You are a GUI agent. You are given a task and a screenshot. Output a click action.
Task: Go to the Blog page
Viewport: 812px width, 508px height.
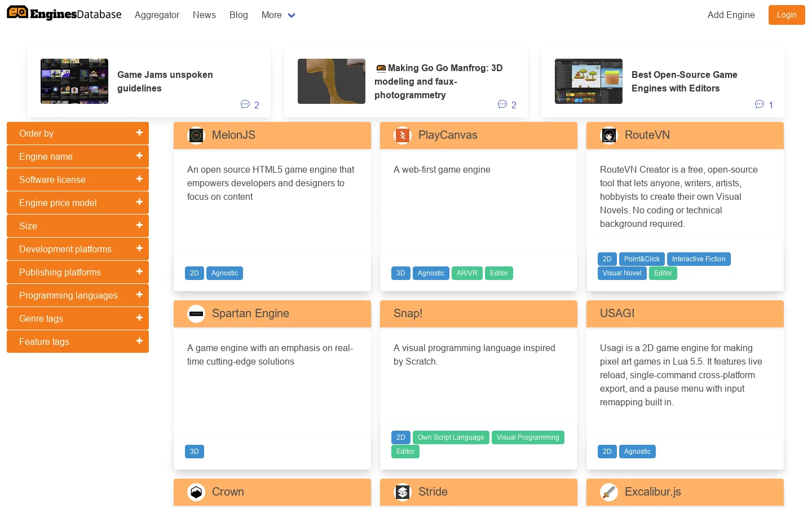[239, 15]
